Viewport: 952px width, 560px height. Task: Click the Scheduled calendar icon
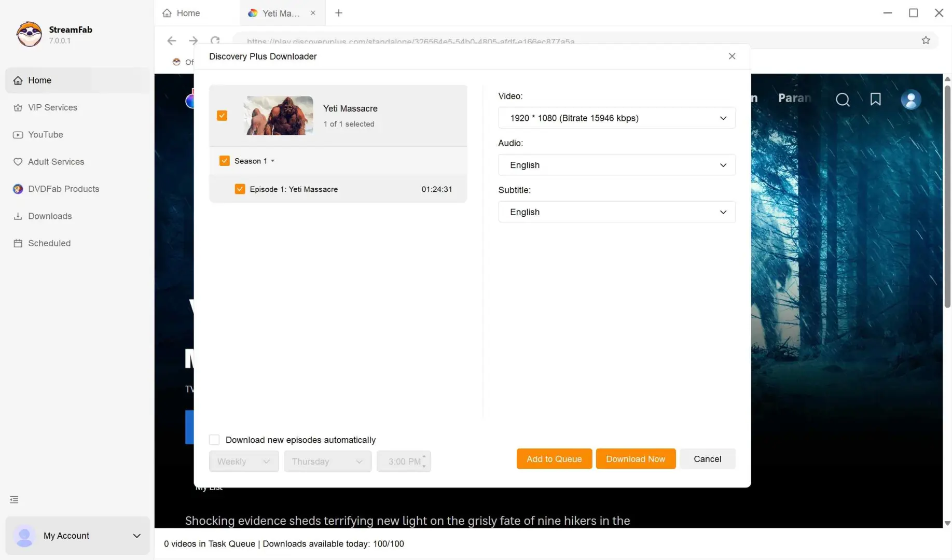point(18,243)
